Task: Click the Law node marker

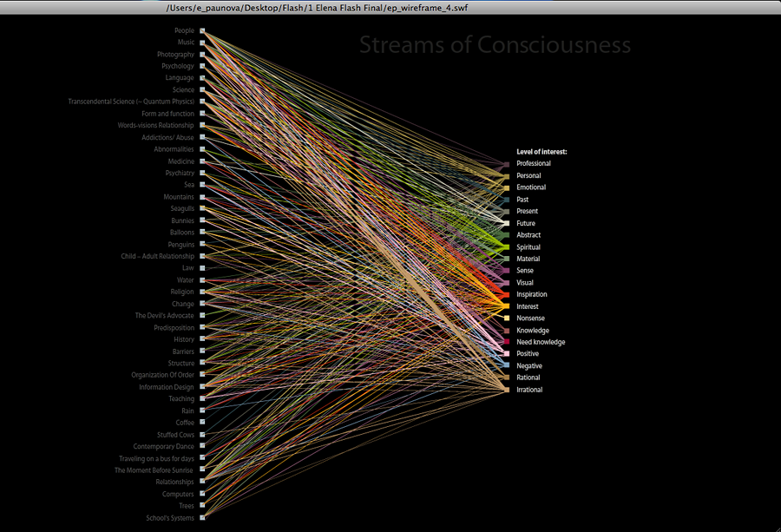Action: click(202, 268)
